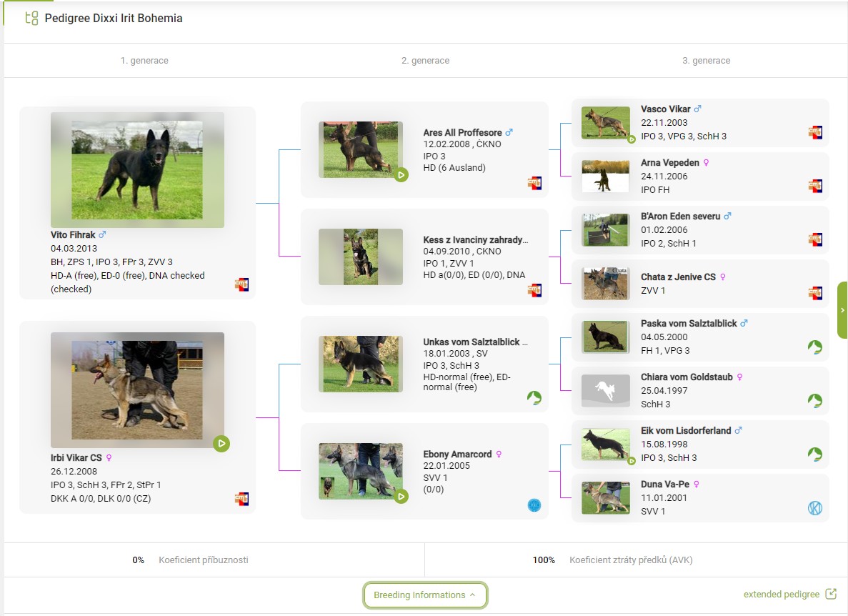Screen dimensions: 848x616
Task: Collapse the Breeding Informations section
Action: 425,595
